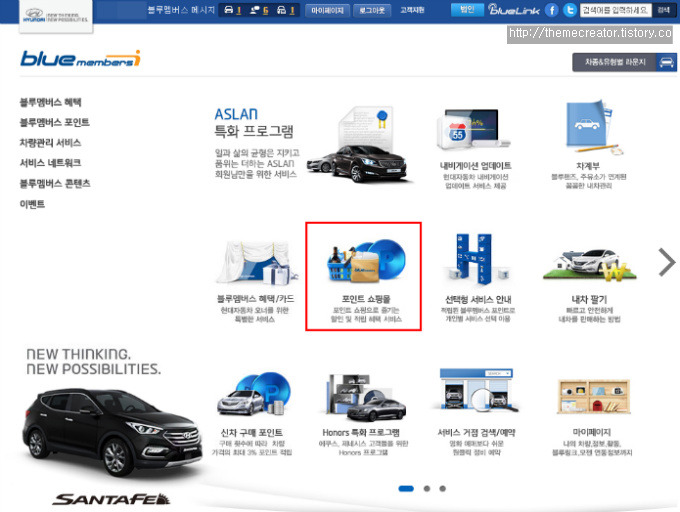
Task: Click the 포인트 쇼핑몰 shopping basket icon
Action: coord(366,260)
